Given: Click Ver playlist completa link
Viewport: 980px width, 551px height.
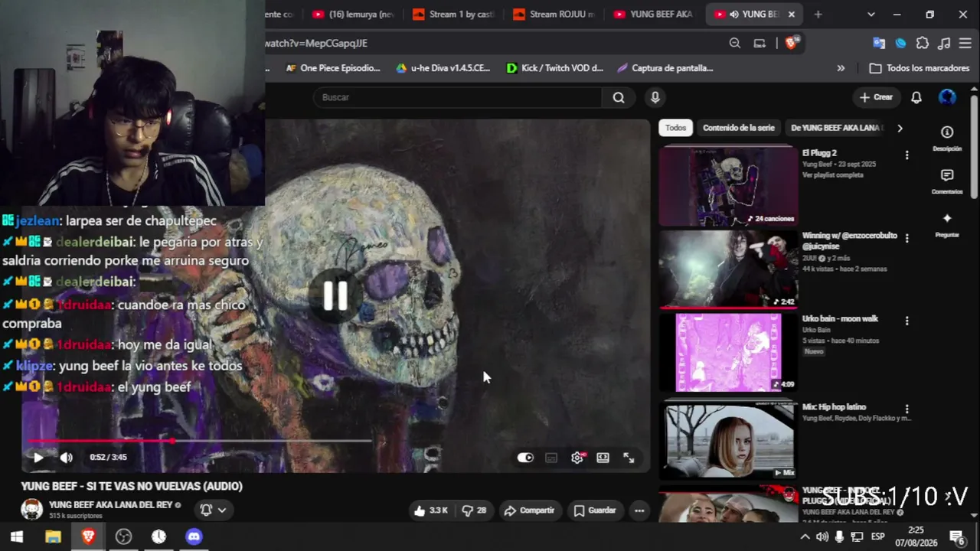Looking at the screenshot, I should click(833, 175).
